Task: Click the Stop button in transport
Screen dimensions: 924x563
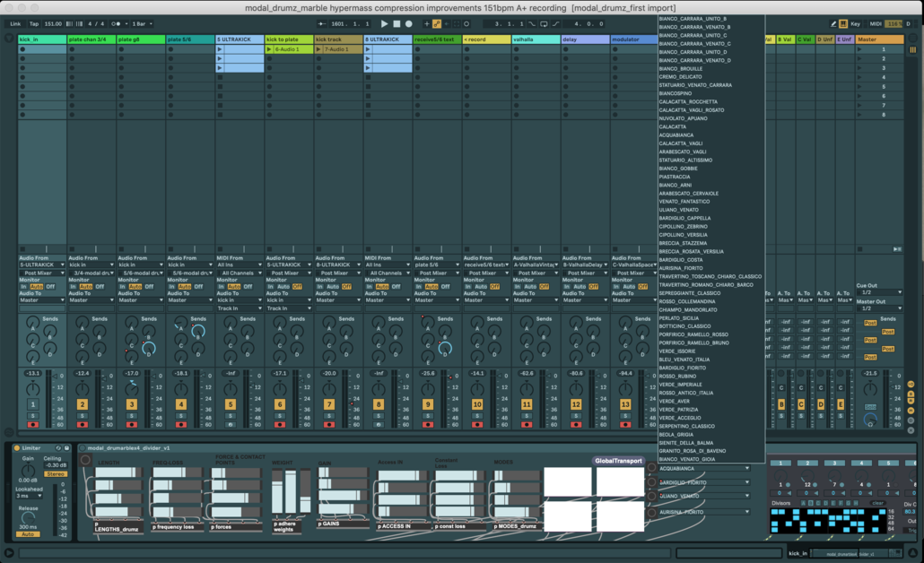Action: point(397,24)
